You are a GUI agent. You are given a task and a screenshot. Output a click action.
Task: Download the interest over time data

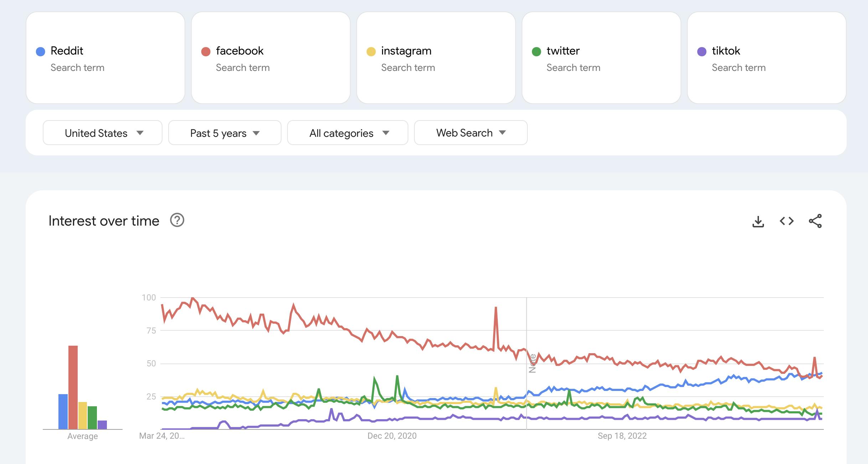(x=758, y=221)
